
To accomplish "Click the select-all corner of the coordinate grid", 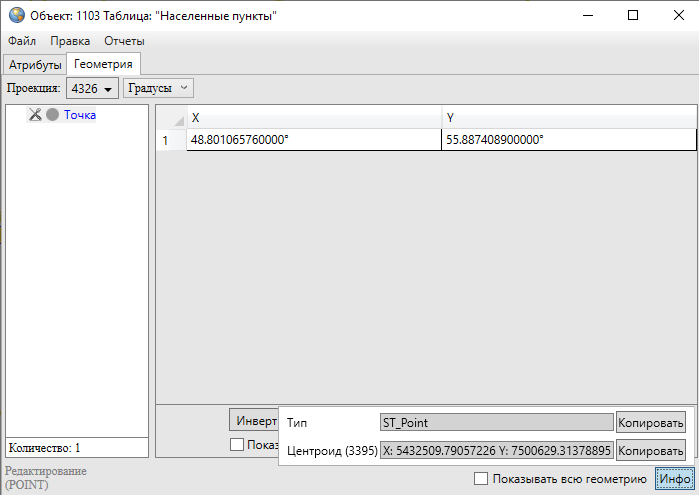I will point(171,117).
